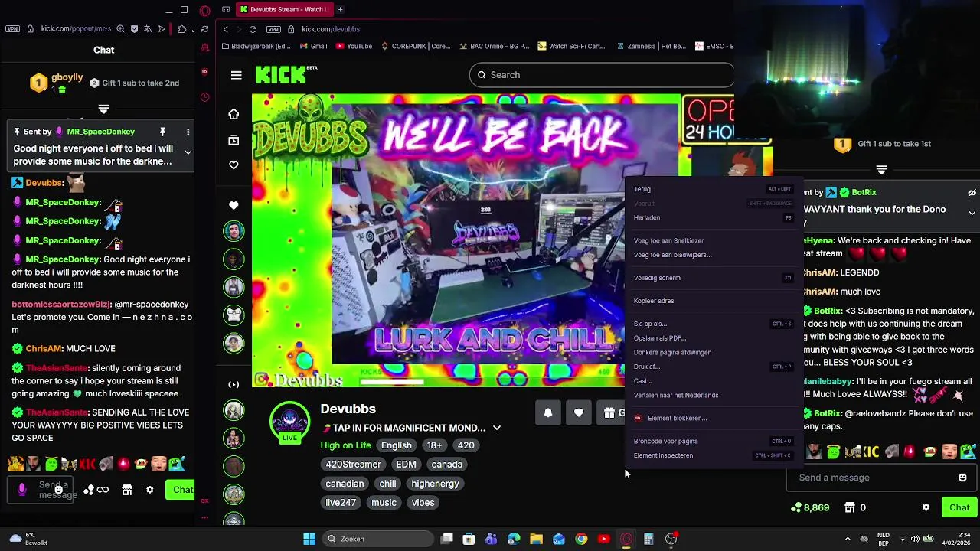Expand the Devubbs stream title chevron
The width and height of the screenshot is (980, 551).
tap(496, 428)
